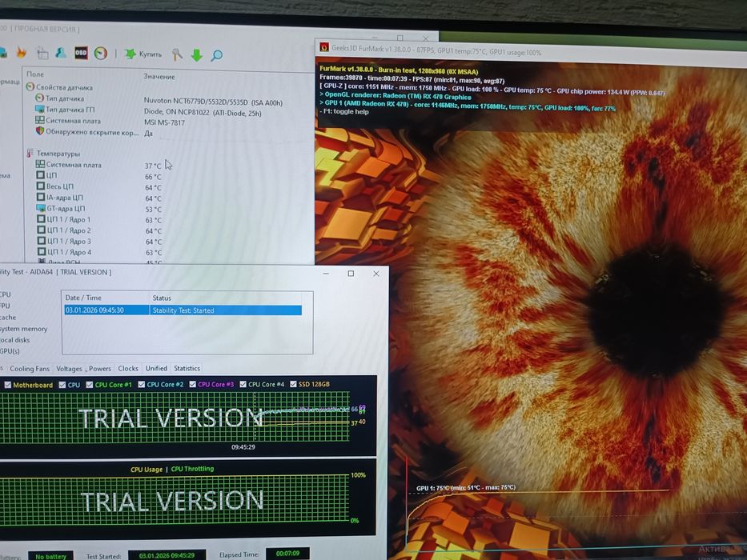The width and height of the screenshot is (747, 560).
Task: Click the green down-arrow update icon
Action: (x=197, y=55)
